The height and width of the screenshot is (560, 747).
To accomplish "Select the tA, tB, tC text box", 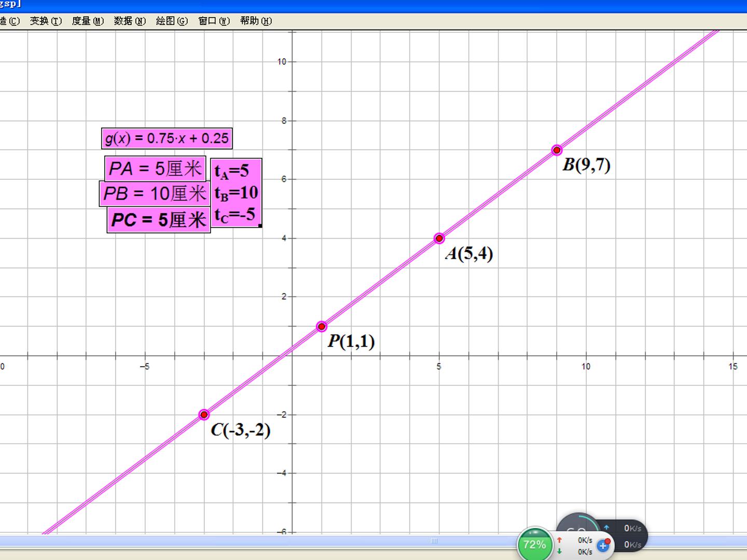I will coord(236,193).
